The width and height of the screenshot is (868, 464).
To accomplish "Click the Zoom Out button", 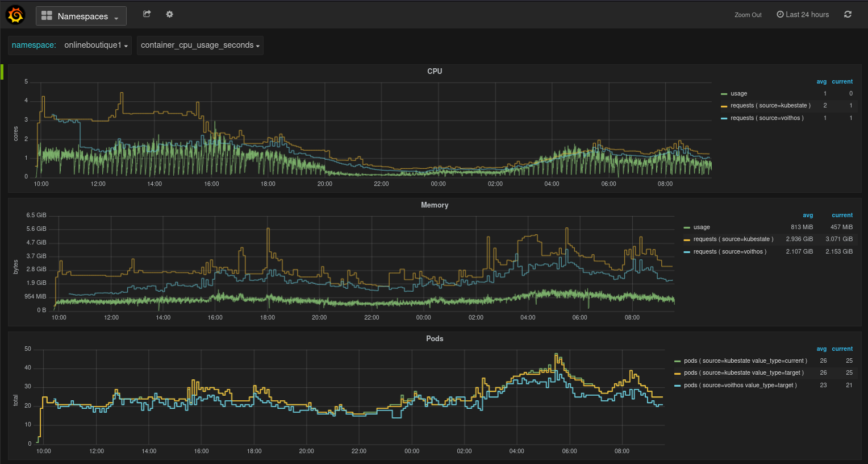I will [x=748, y=14].
